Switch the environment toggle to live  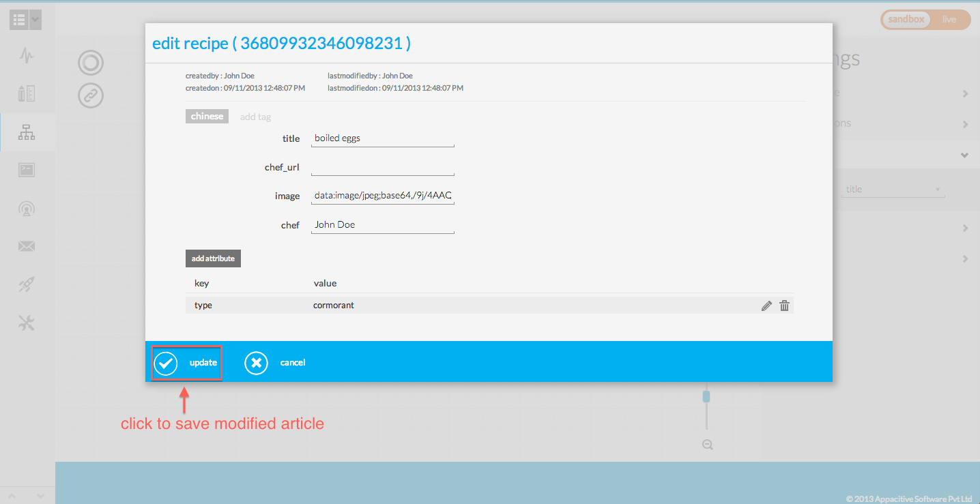click(949, 19)
